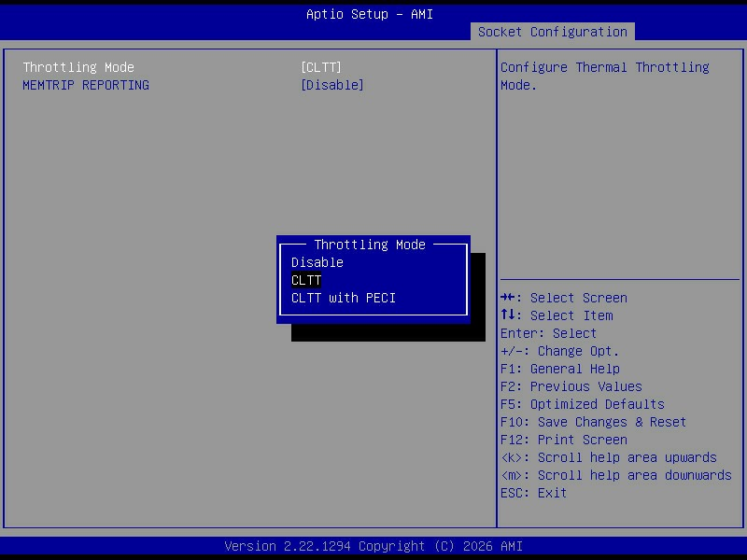Click the Version 2.22.1294 copyright footer

tap(373, 546)
